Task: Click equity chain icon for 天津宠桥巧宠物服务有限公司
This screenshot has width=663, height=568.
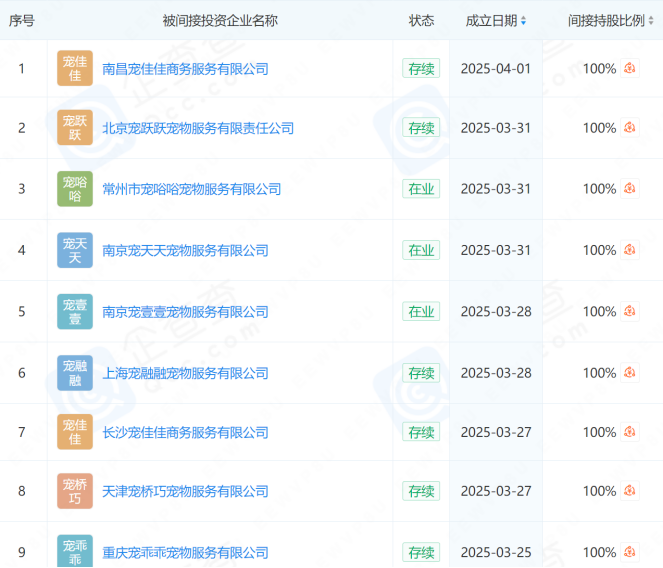Action: 630,491
